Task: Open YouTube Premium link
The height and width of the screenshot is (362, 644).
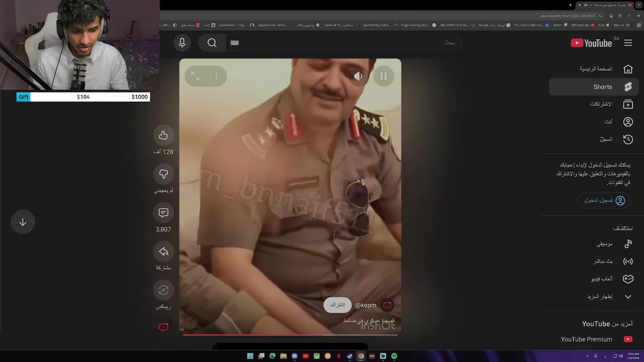Action: coord(594,339)
